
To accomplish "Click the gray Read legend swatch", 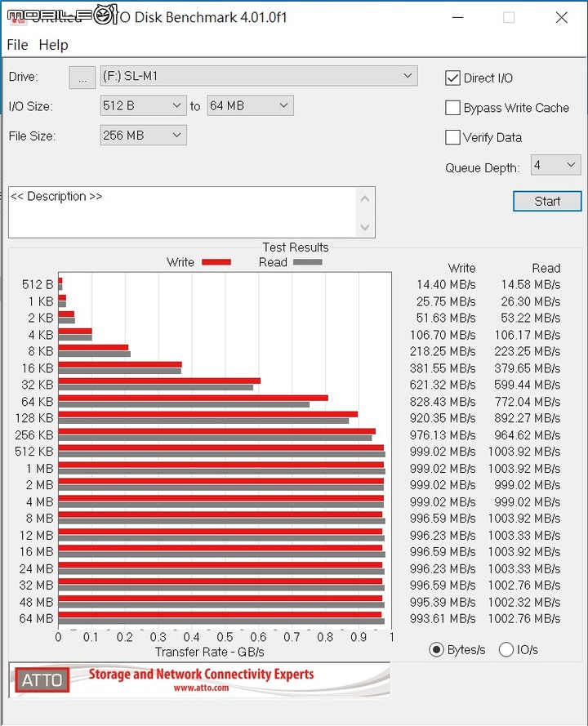I will [x=307, y=262].
